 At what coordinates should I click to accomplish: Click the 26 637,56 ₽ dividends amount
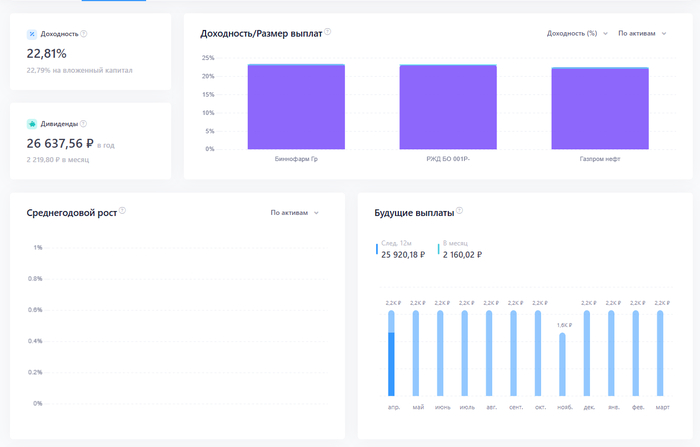(x=60, y=143)
